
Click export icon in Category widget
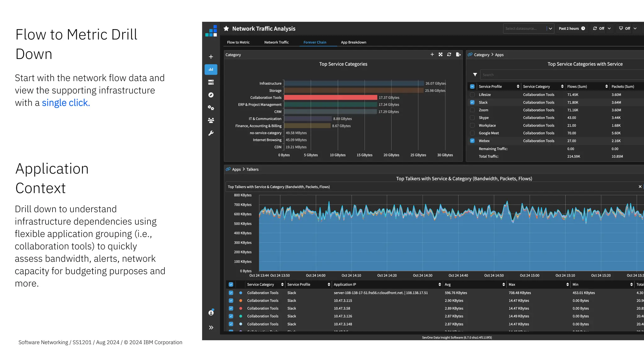coord(458,54)
